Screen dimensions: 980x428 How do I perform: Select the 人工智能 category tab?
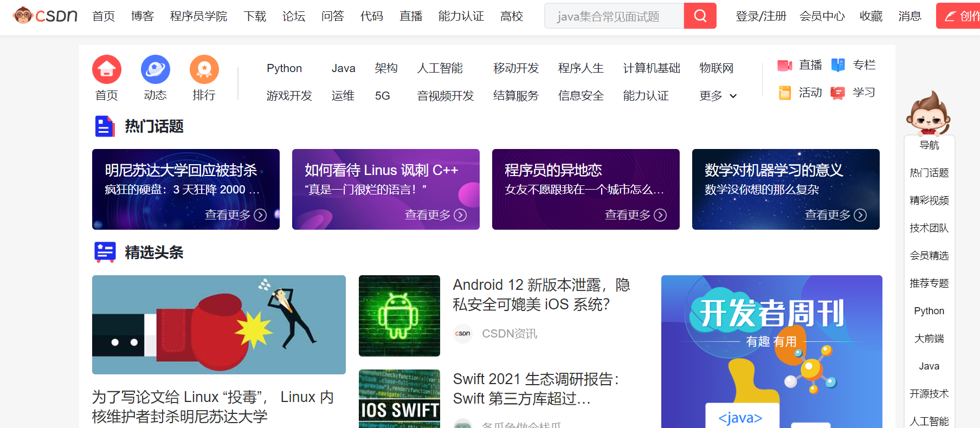[x=440, y=68]
